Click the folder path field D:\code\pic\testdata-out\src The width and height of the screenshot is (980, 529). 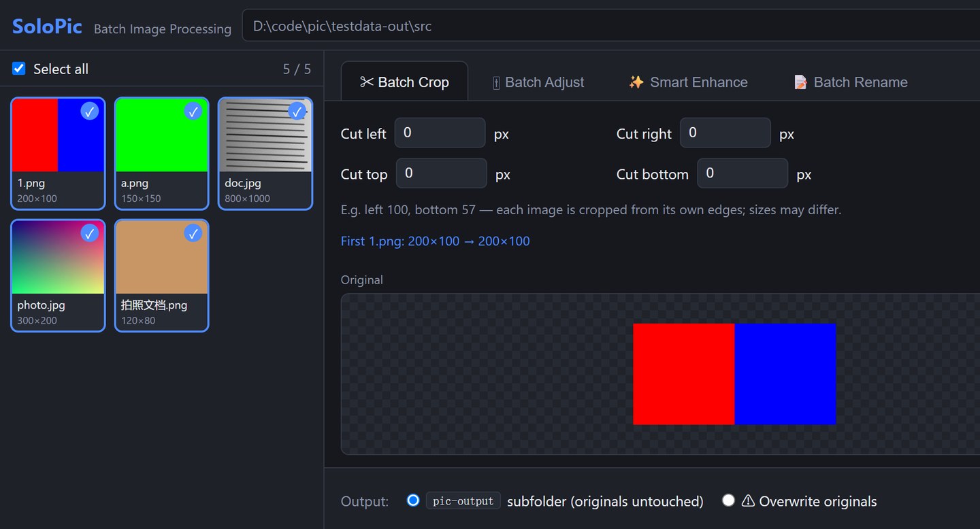click(611, 26)
